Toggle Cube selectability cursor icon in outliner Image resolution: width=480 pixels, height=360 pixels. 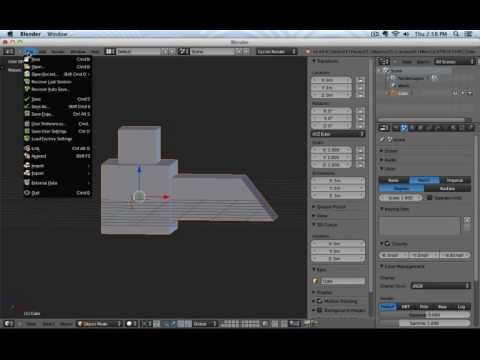click(x=463, y=93)
